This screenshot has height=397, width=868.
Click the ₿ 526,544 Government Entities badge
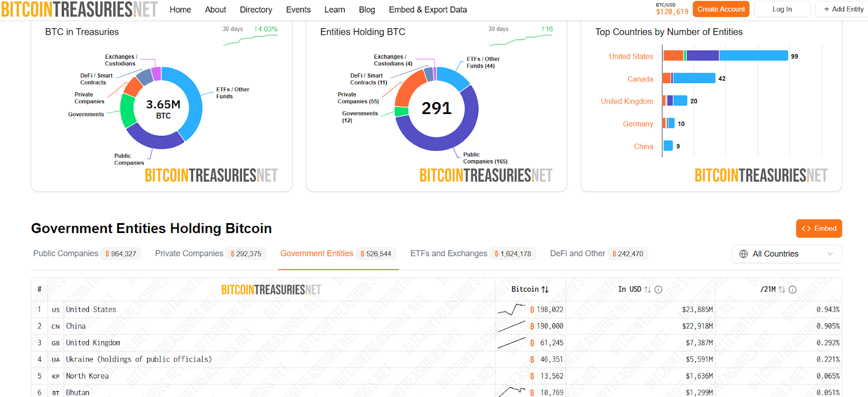(376, 254)
